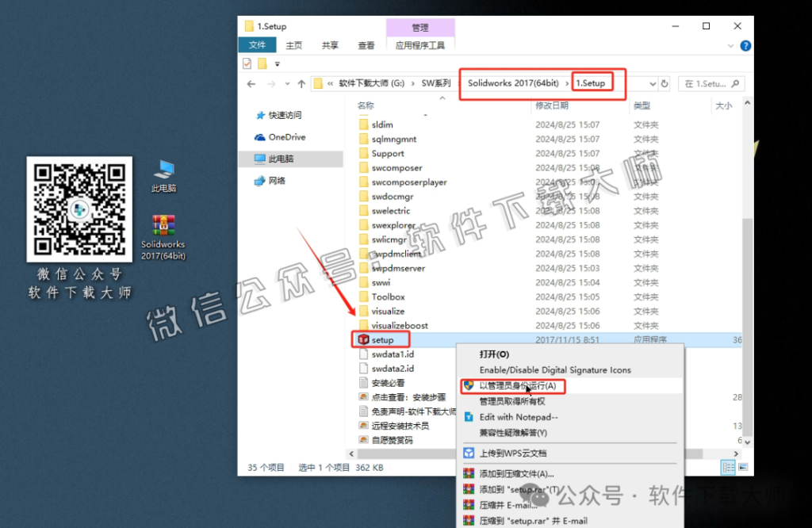Image resolution: width=812 pixels, height=528 pixels.
Task: Click inside the 在1.Setup搜索 search box
Action: tap(708, 83)
